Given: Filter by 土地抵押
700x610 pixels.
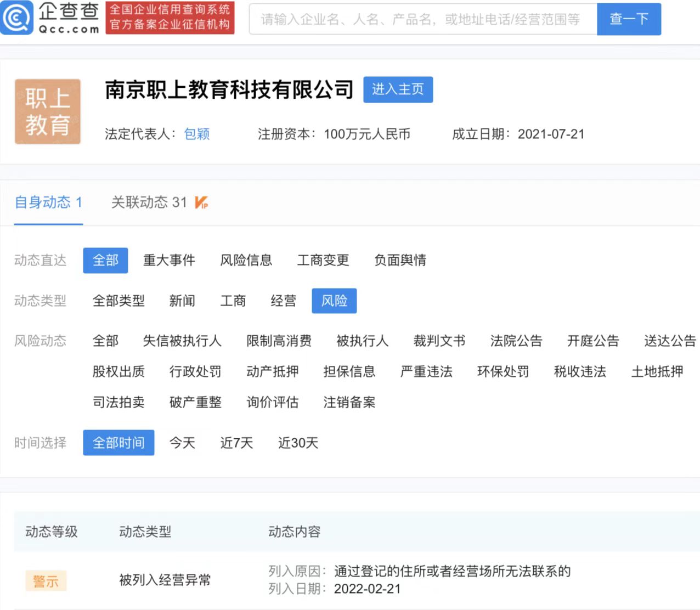Looking at the screenshot, I should point(657,372).
